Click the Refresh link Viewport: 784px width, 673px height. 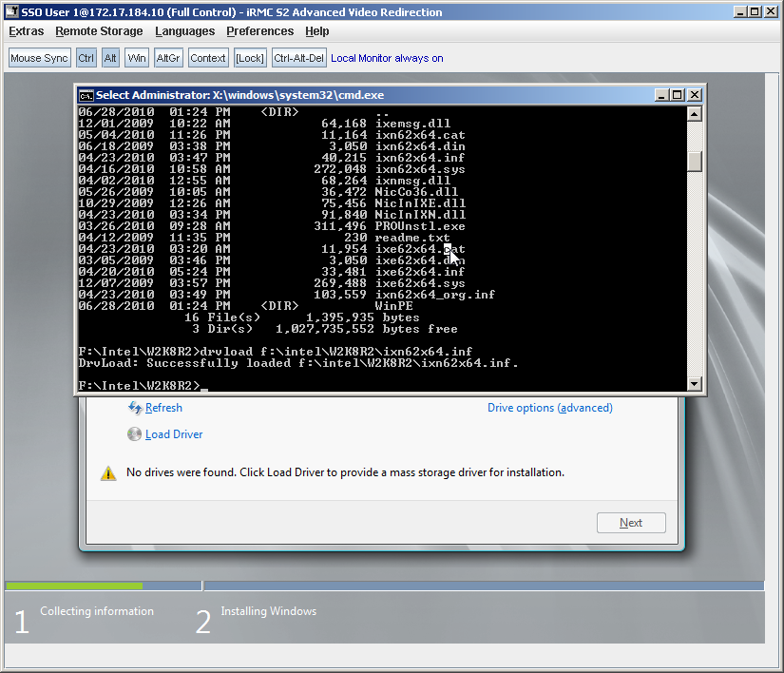[163, 408]
